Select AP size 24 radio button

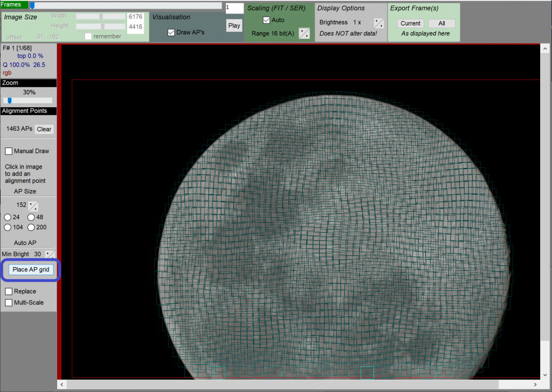point(8,218)
